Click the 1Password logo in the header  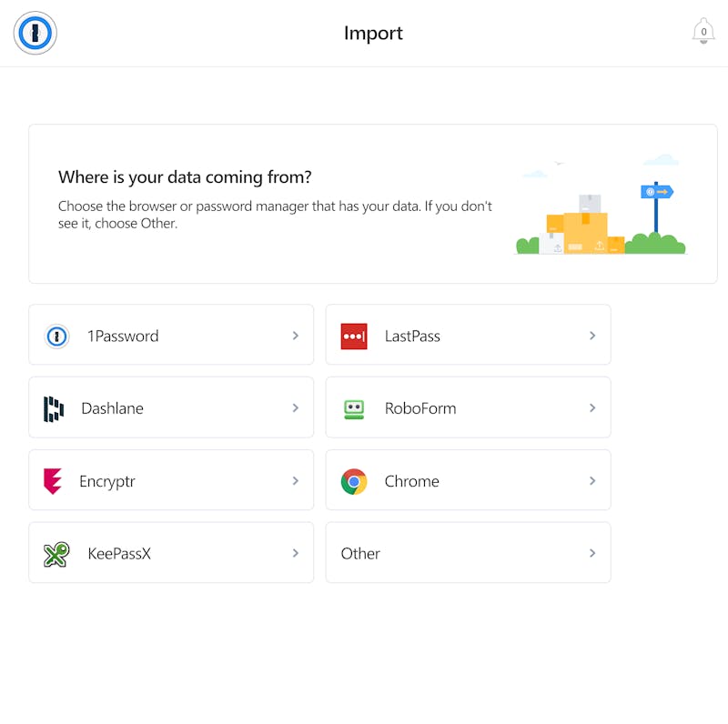coord(35,33)
